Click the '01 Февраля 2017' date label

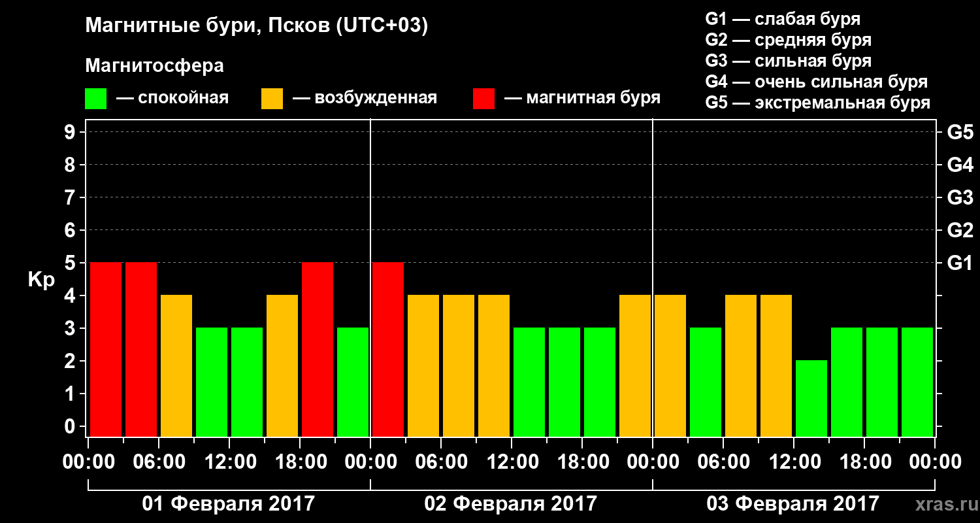pyautogui.click(x=229, y=504)
